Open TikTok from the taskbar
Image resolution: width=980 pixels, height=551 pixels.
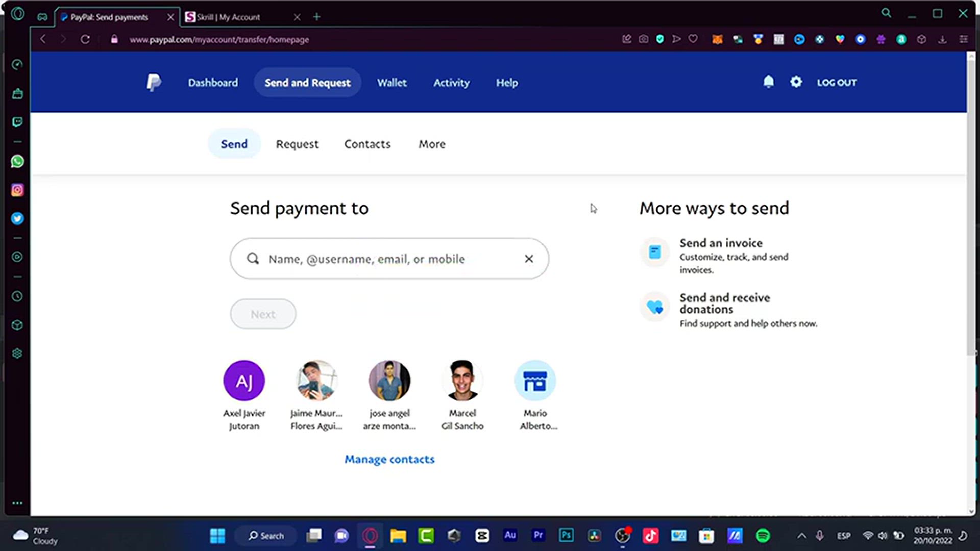click(650, 536)
